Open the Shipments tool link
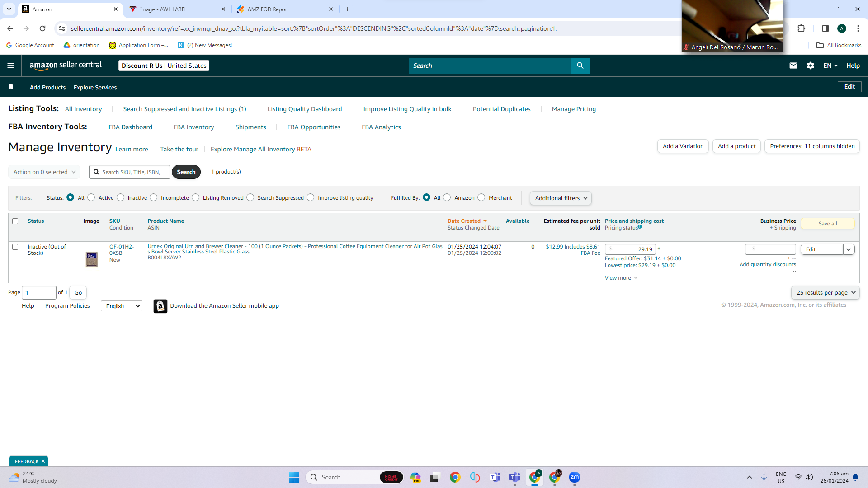The image size is (868, 488). coord(250,127)
